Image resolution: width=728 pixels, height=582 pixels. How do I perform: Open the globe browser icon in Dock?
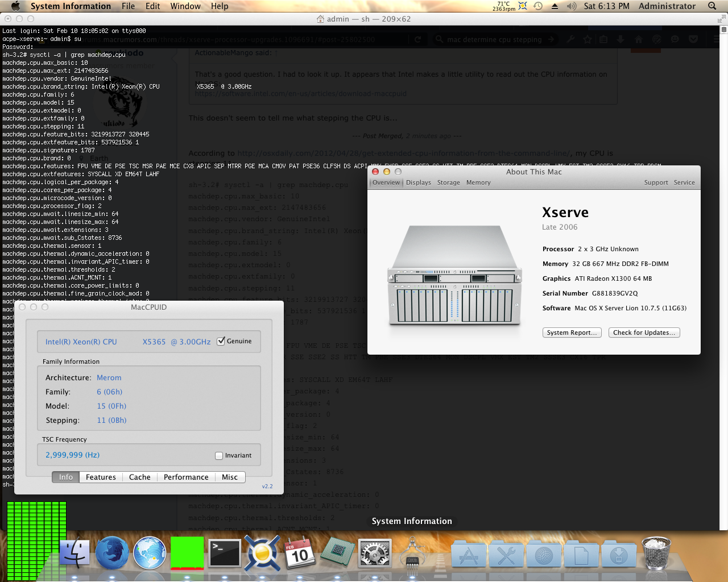[x=150, y=553]
